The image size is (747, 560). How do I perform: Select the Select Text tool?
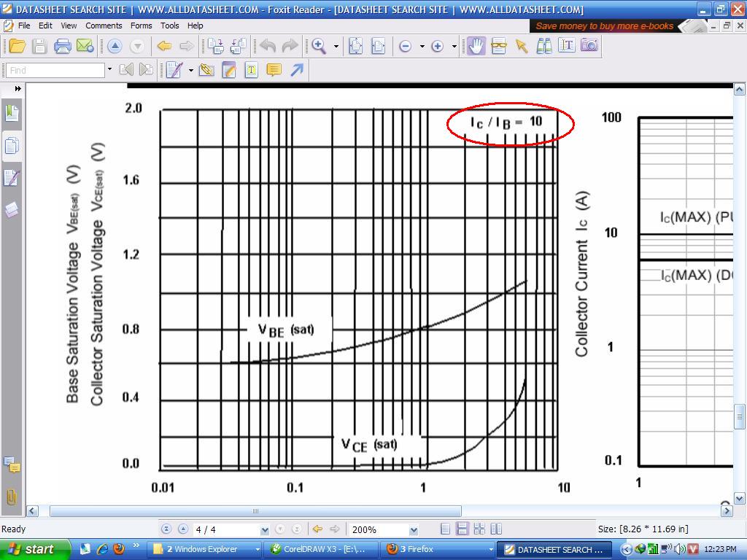click(x=566, y=46)
